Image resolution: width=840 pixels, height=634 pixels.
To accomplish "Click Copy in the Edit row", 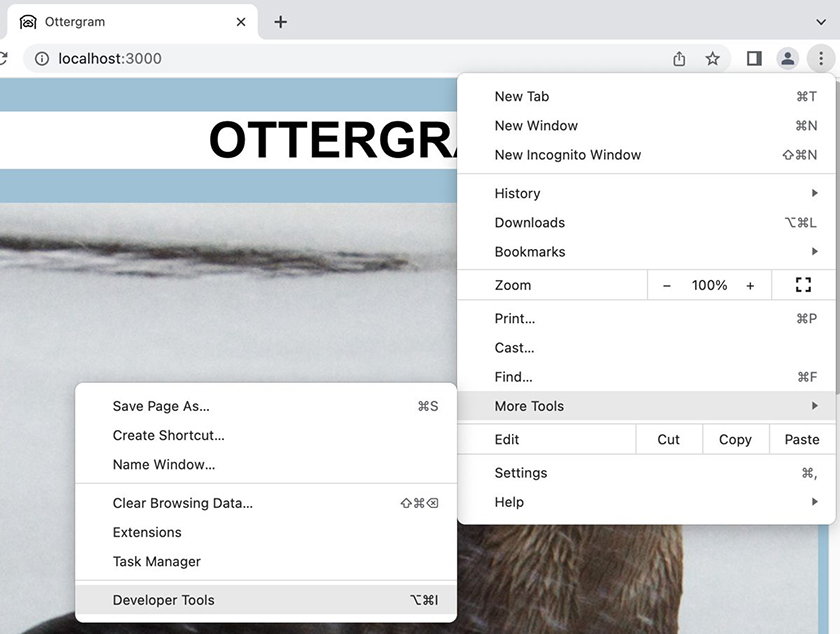I will tap(735, 439).
